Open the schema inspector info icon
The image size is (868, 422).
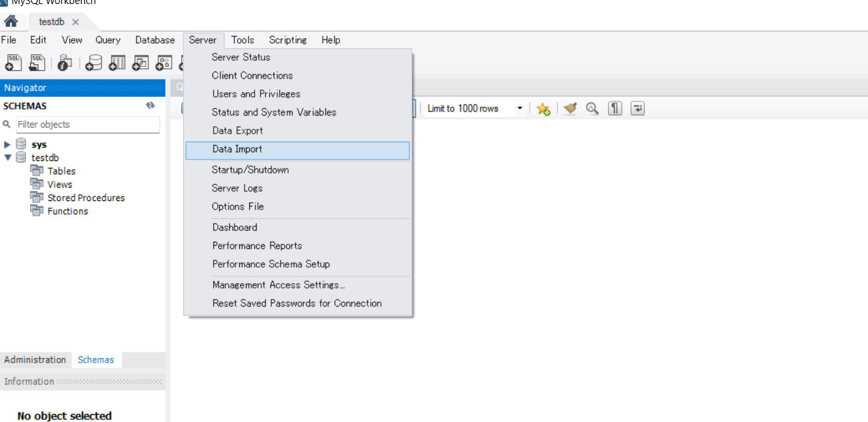65,63
